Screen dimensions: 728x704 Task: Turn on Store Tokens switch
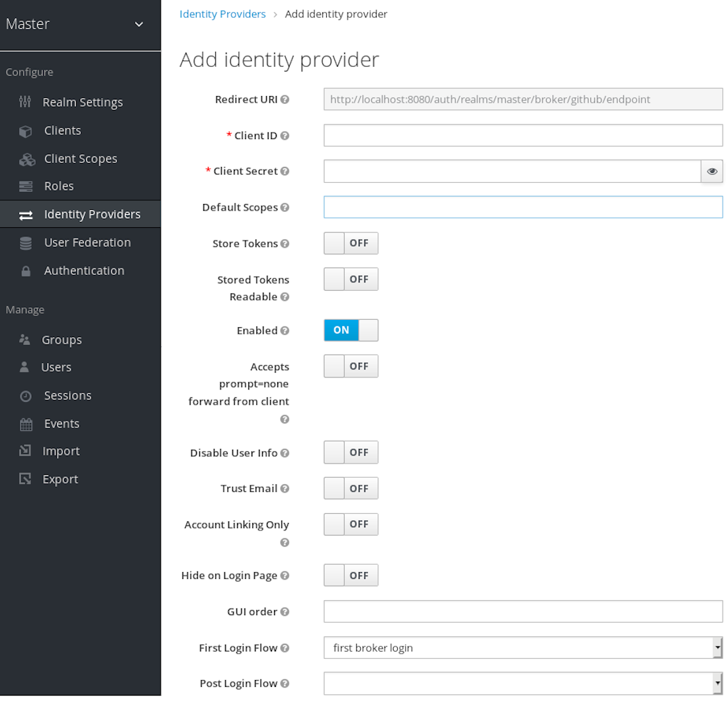351,244
